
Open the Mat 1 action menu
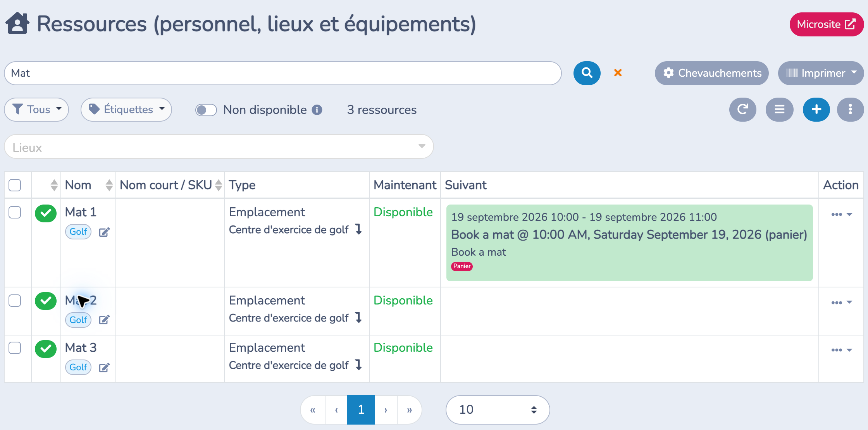point(842,214)
